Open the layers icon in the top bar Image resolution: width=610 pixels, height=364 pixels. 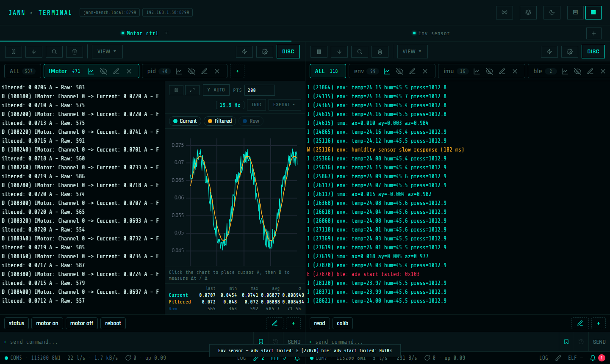point(528,12)
